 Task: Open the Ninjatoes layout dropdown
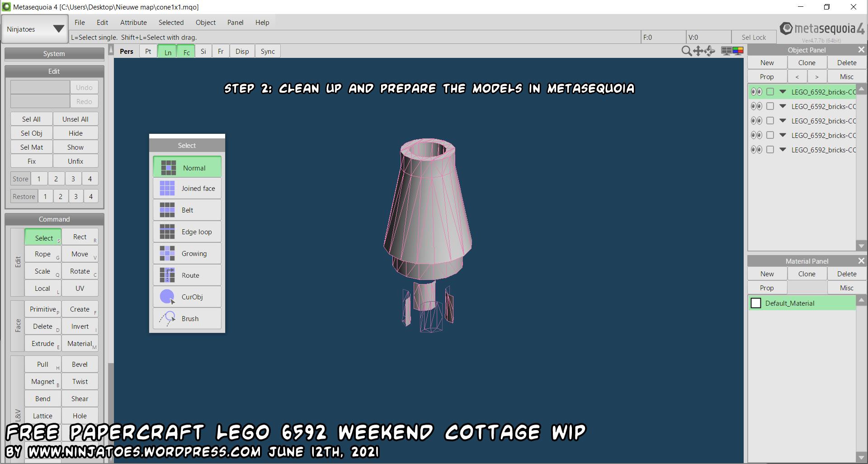tap(35, 29)
